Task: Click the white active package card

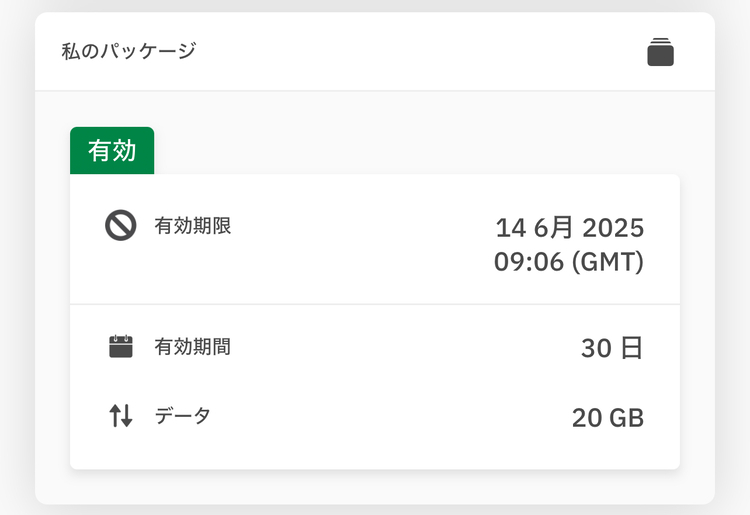Action: pyautogui.click(x=375, y=322)
